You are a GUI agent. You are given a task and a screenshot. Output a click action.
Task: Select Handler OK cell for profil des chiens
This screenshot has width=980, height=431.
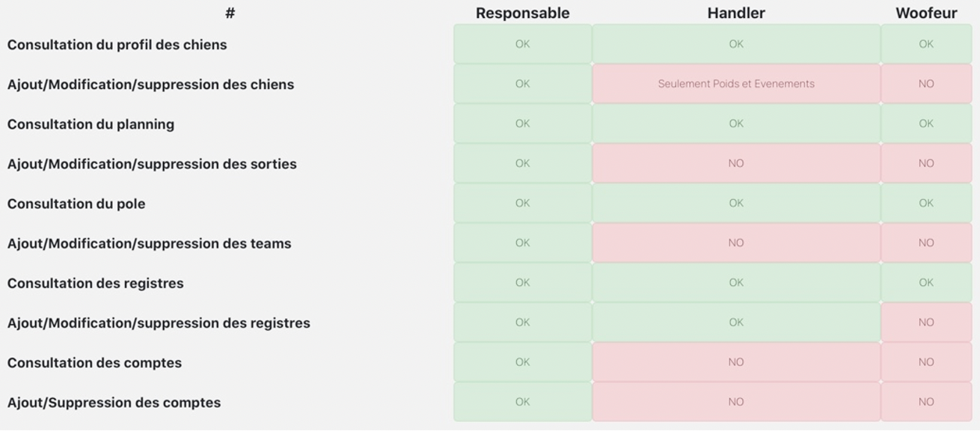coord(736,44)
